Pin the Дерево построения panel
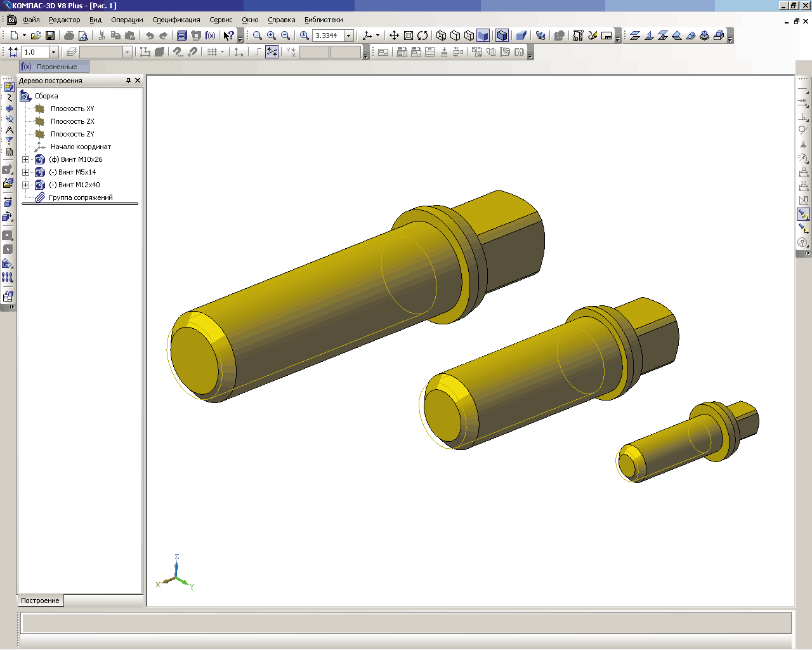812x650 pixels. point(128,81)
